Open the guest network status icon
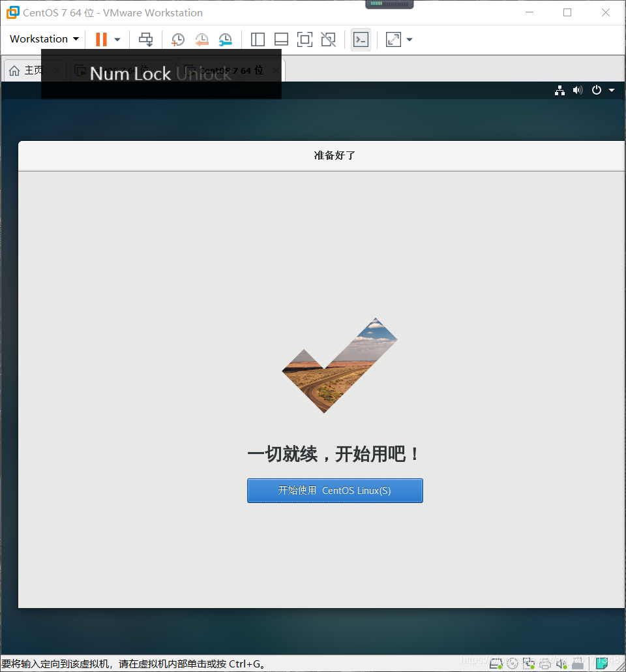This screenshot has width=626, height=672. (559, 90)
